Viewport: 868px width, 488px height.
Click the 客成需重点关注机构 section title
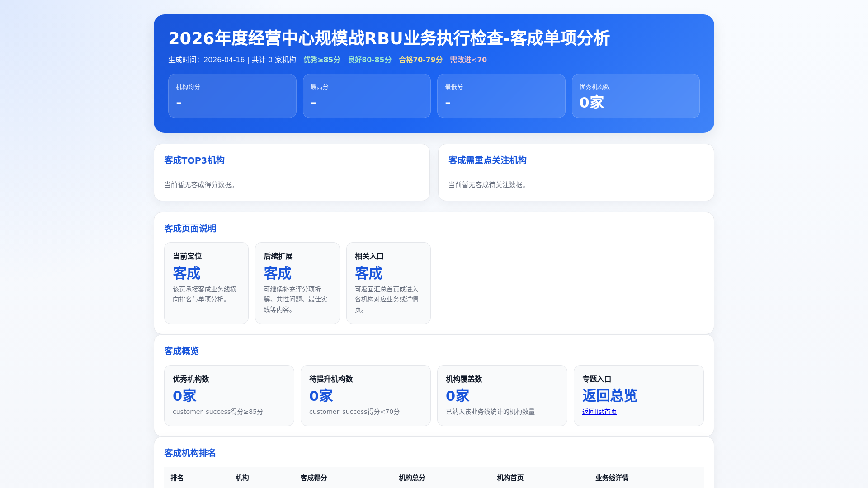pos(487,160)
